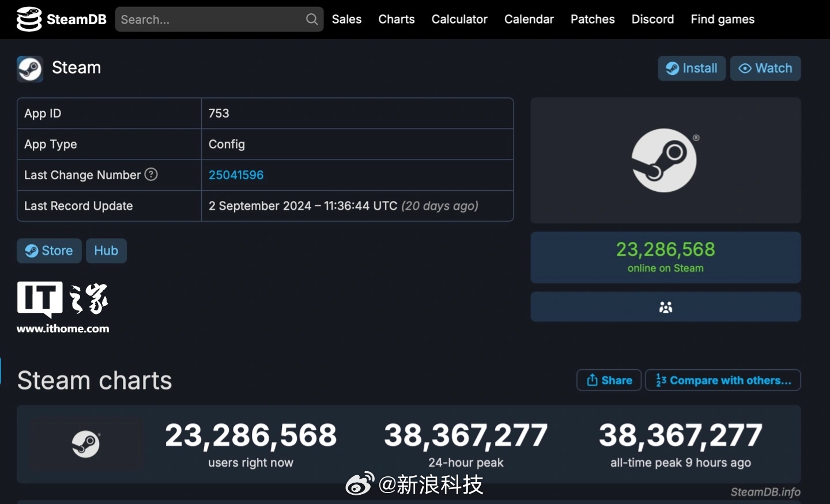The width and height of the screenshot is (830, 504).
Task: Open the Hub button
Action: click(x=106, y=251)
